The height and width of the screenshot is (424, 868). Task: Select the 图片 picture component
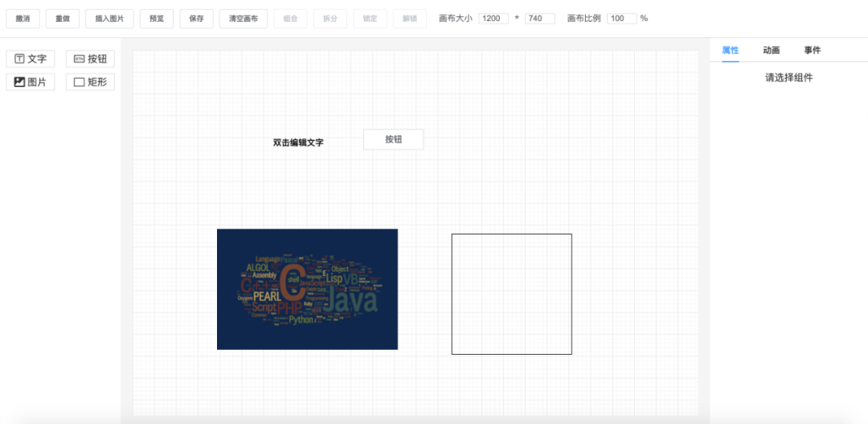(x=31, y=82)
